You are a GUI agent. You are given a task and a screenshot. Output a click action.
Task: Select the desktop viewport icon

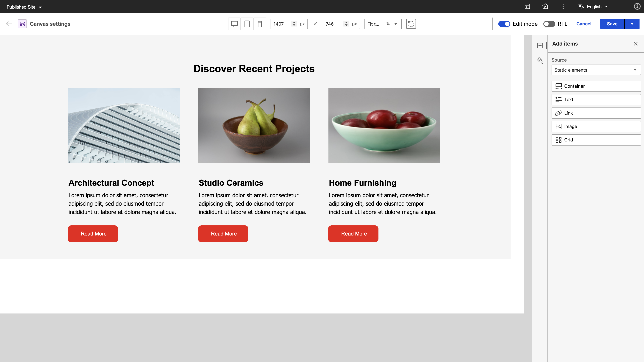coord(234,24)
